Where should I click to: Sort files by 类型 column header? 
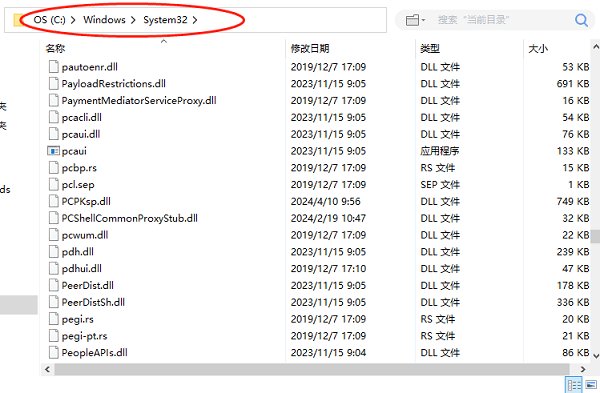[x=430, y=49]
